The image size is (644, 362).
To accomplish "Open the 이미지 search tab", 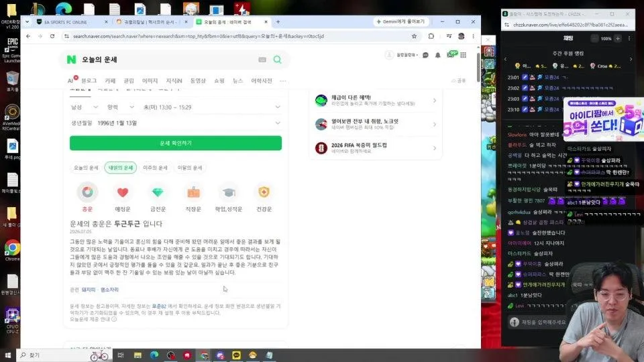I will pyautogui.click(x=150, y=81).
